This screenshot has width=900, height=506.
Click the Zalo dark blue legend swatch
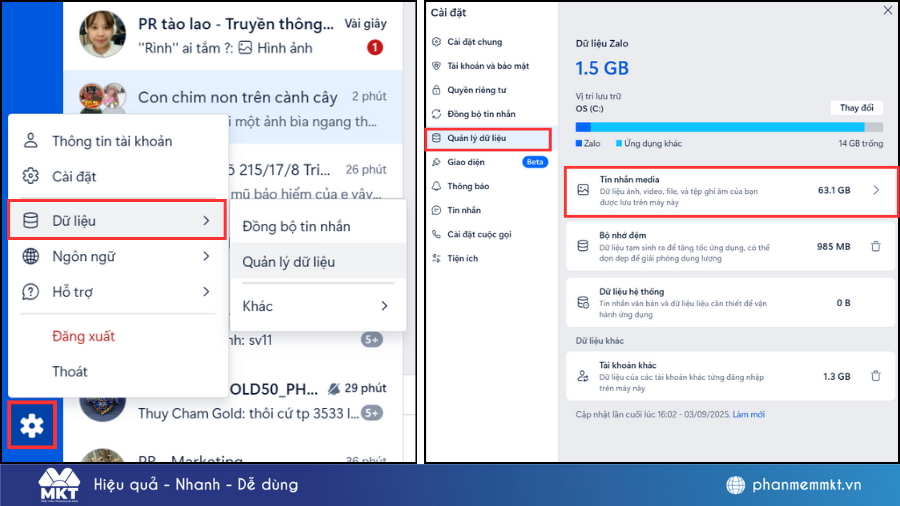(579, 143)
